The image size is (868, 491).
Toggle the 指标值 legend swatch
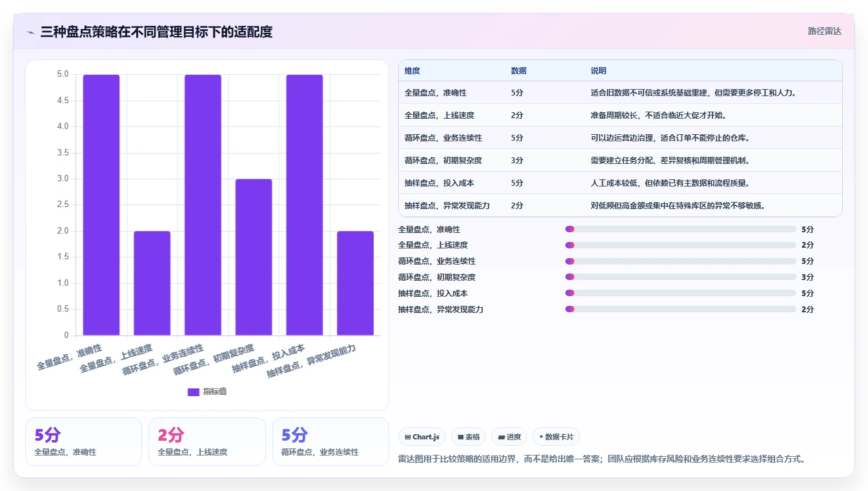[x=194, y=392]
